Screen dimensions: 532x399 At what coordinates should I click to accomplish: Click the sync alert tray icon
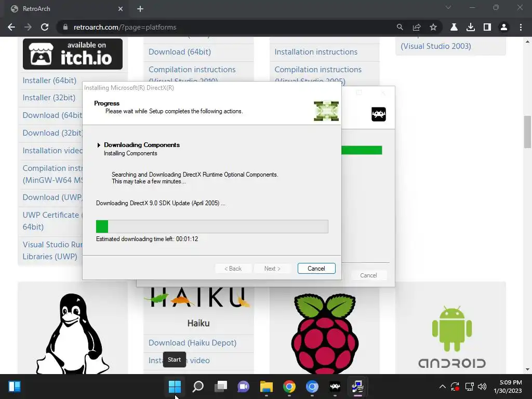click(455, 387)
